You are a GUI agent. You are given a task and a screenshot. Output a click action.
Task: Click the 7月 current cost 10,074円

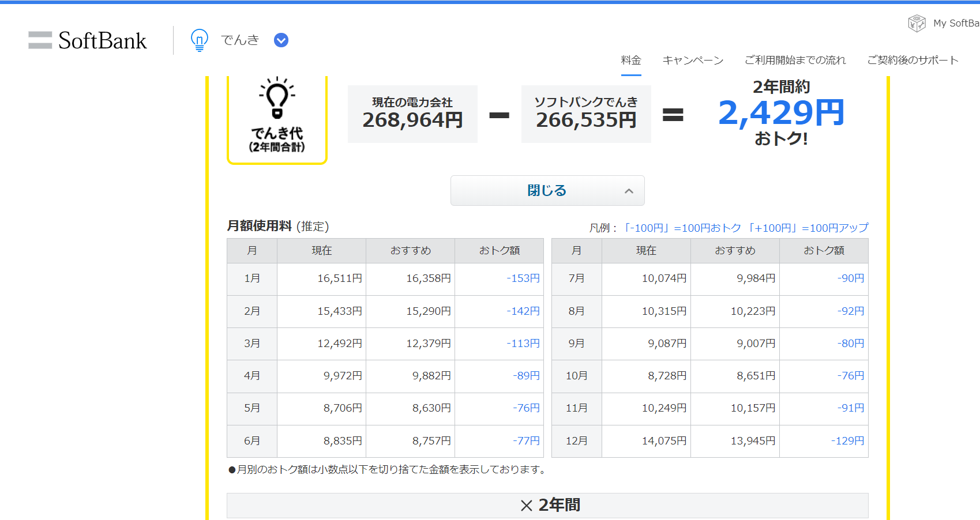pyautogui.click(x=646, y=278)
